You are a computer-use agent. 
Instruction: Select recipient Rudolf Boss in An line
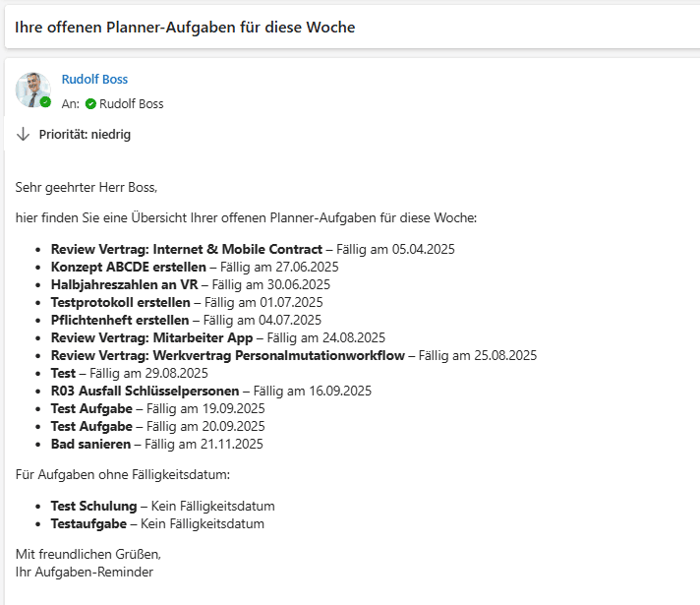click(131, 104)
